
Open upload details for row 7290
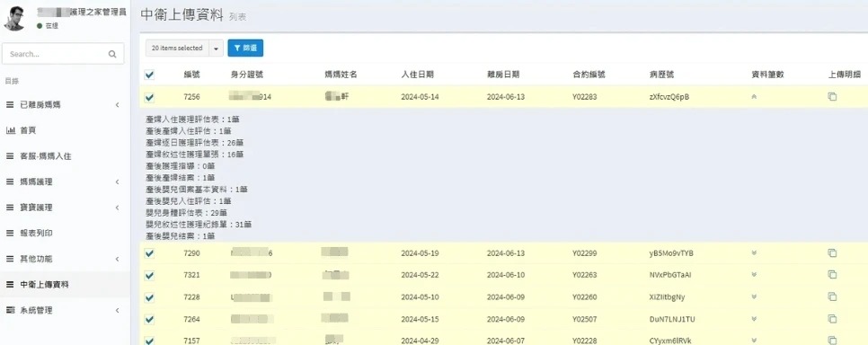(831, 253)
